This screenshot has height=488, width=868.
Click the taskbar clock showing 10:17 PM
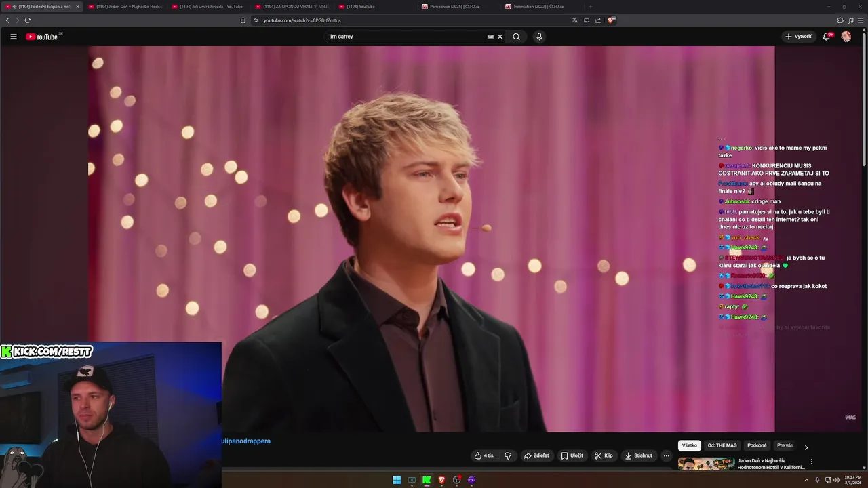[853, 480]
